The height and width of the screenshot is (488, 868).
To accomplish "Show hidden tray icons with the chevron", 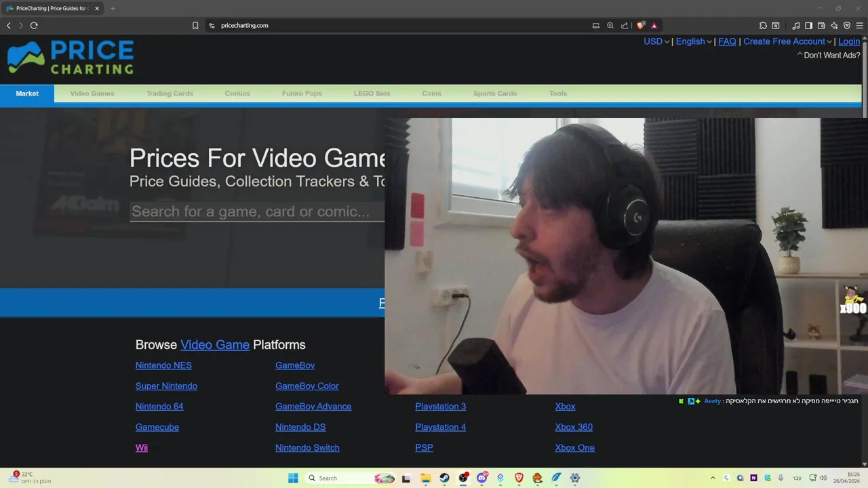I will point(713,478).
